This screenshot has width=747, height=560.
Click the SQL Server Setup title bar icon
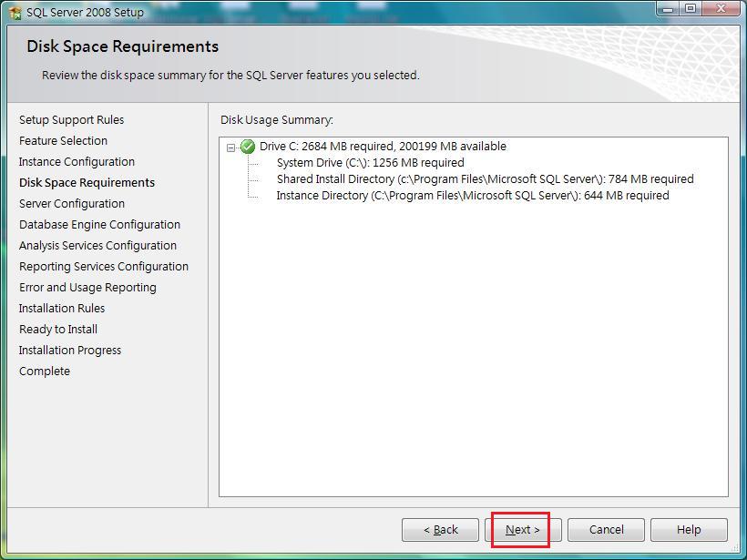15,13
